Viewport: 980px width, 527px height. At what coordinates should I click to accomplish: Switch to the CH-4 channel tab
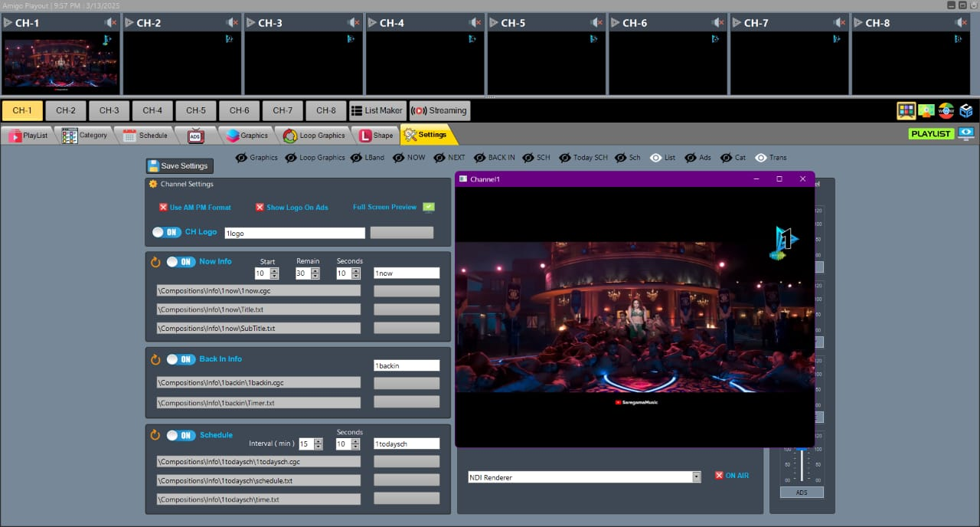coord(152,110)
